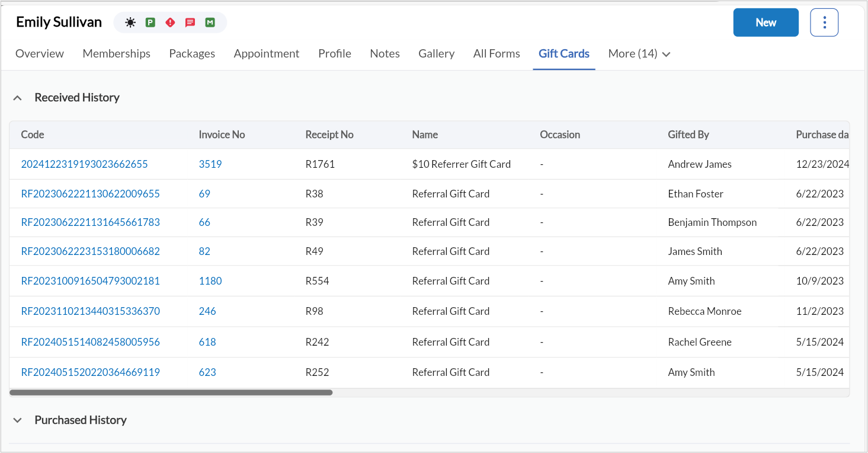Open gift card code RF2023062221130622009655
Screen dimensions: 868x453
point(91,194)
